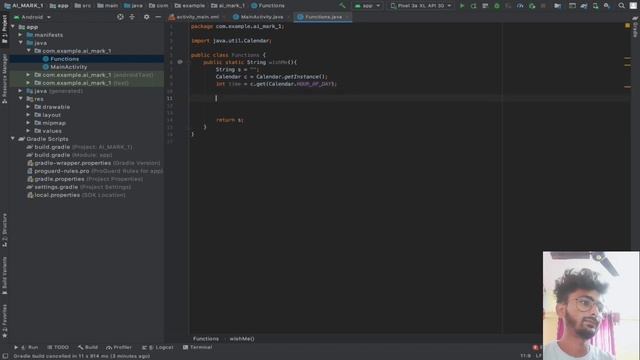Open SDK Manager icon in toolbar

click(607, 6)
